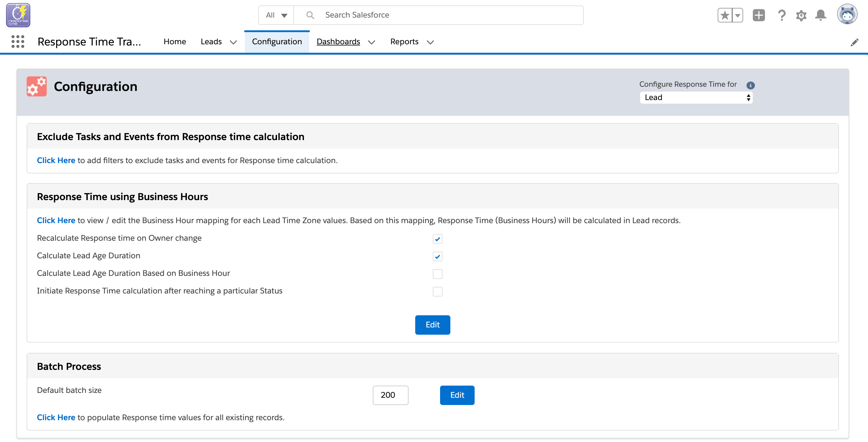Screen dimensions: 868x442
Task: Open the Configure Response Time for Lead dropdown
Action: 696,98
